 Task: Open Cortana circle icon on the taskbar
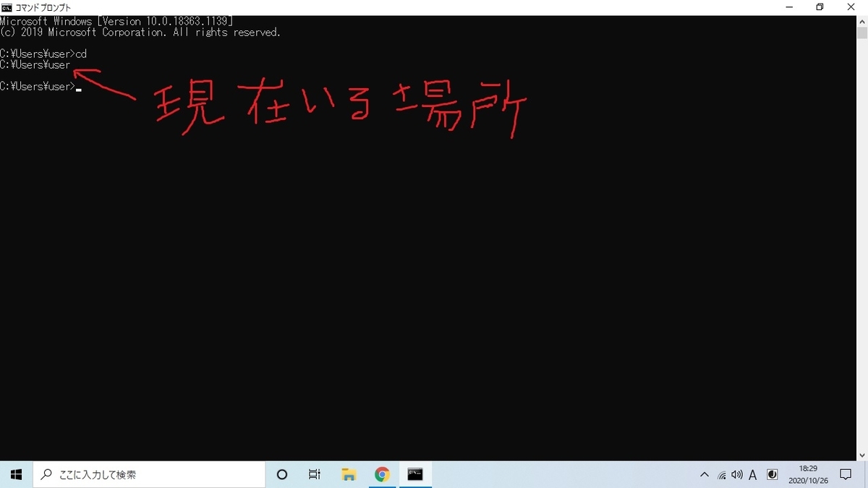[x=282, y=474]
